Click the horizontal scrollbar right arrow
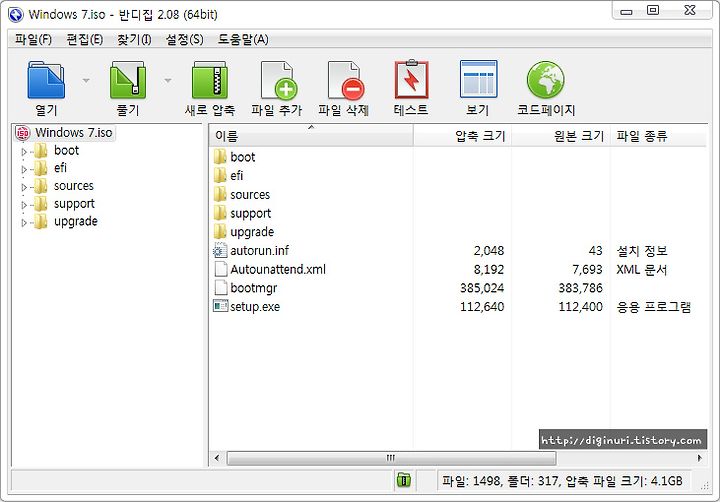The height and width of the screenshot is (502, 720). 700,458
